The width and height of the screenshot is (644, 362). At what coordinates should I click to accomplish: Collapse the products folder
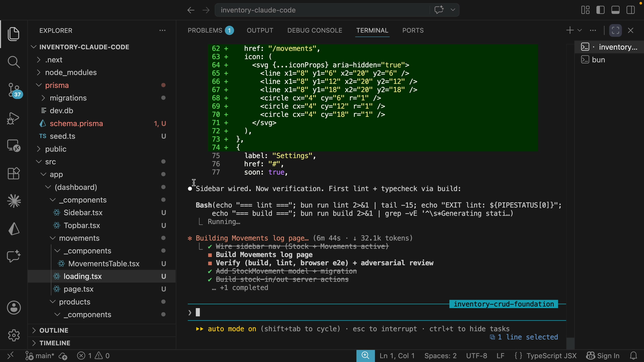(x=74, y=302)
